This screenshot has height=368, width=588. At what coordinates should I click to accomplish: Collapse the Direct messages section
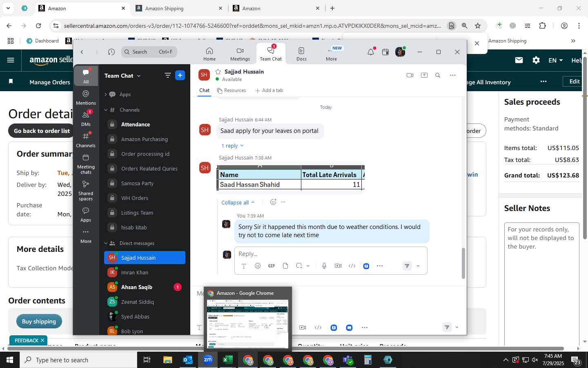[106, 243]
